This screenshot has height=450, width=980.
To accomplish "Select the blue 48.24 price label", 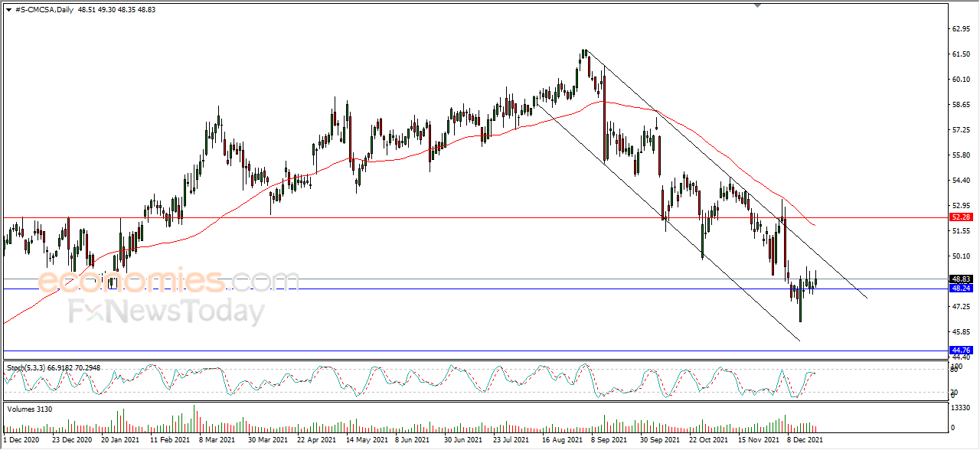I will coord(960,289).
